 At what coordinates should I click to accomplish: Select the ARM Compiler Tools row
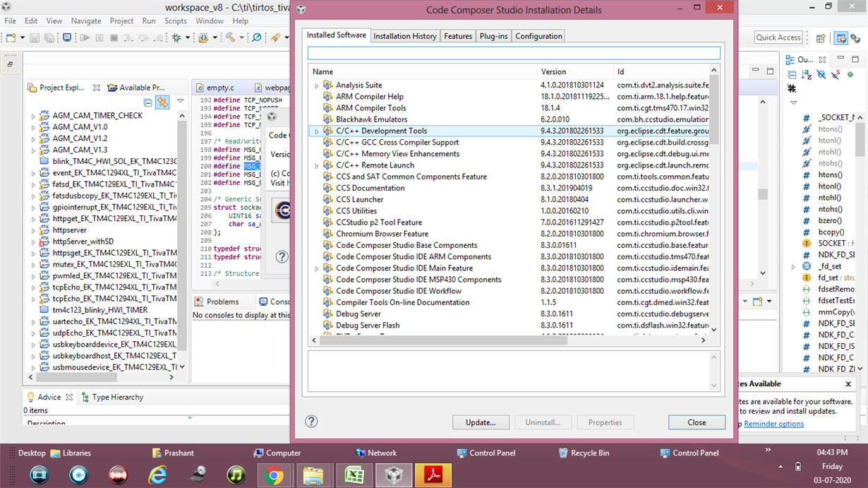click(510, 108)
